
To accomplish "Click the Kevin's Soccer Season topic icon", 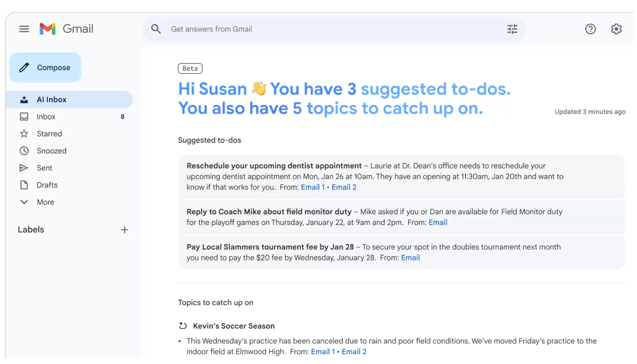I will click(183, 326).
